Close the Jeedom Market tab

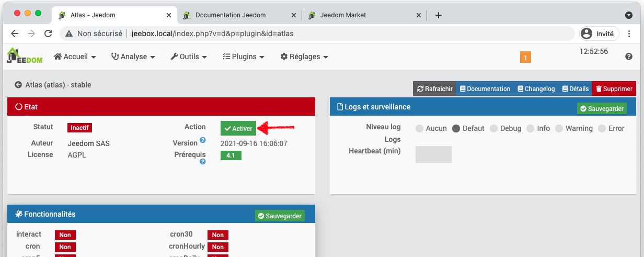click(418, 15)
